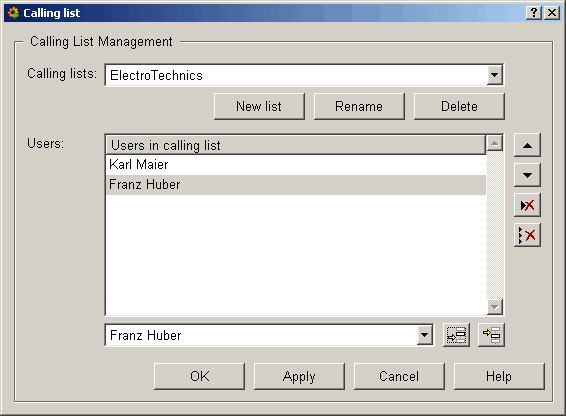Remove selected user from calling list
Viewport: 566px width, 416px height.
click(527, 205)
